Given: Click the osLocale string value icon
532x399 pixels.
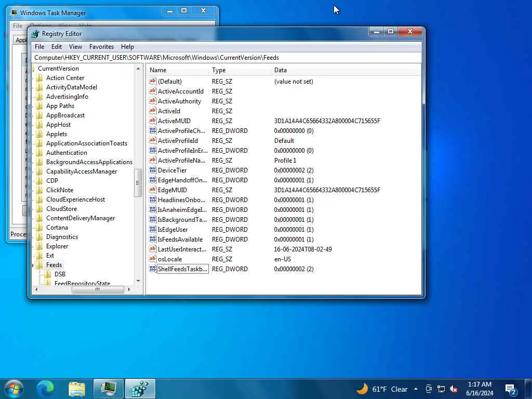Looking at the screenshot, I should (153, 259).
